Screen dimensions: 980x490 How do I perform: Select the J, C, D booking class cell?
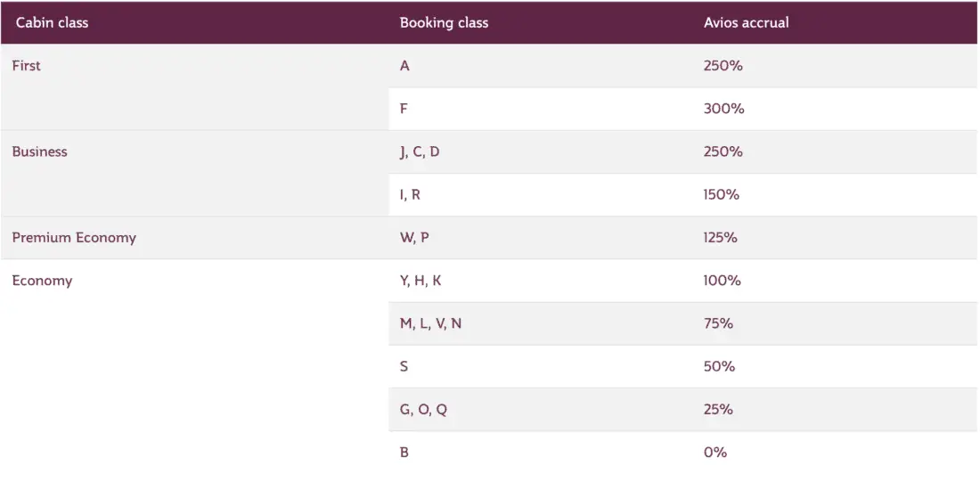420,152
